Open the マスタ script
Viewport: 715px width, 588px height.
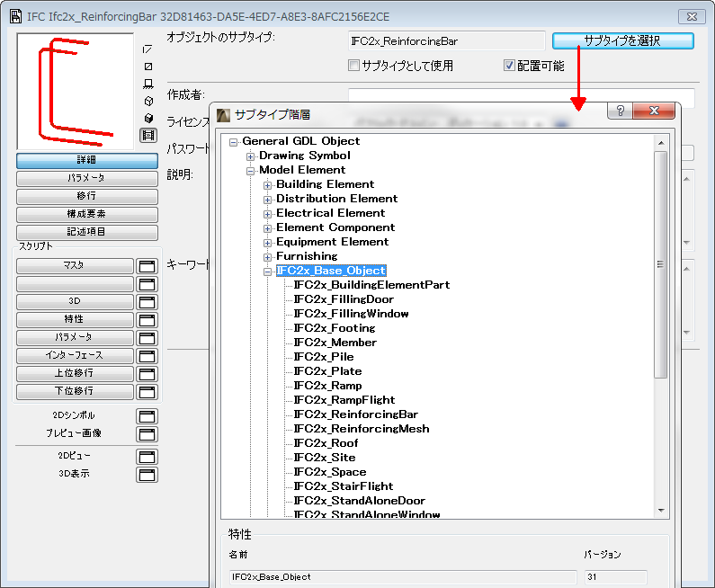[75, 266]
